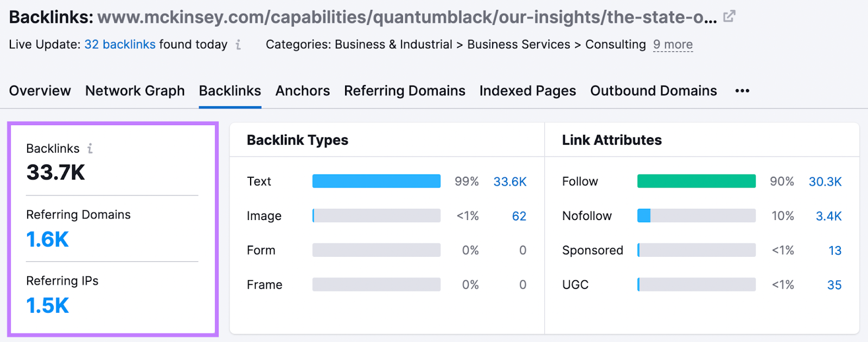868x342 pixels.
Task: Click the 30.3K Follow links value
Action: point(825,182)
